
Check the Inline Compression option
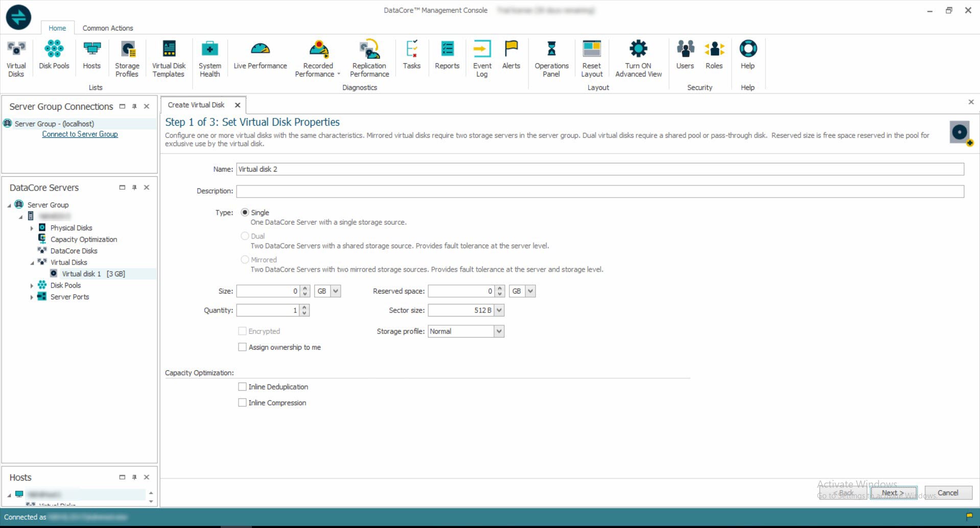[243, 403]
